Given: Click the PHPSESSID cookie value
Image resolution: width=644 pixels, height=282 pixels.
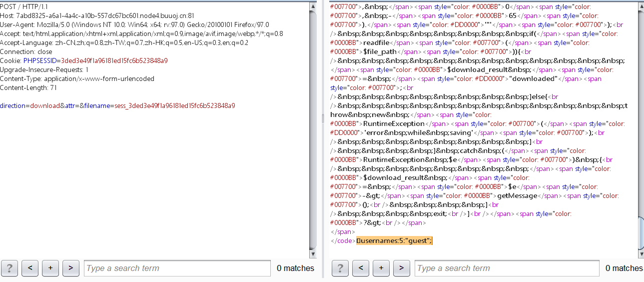Looking at the screenshot, I should pos(114,60).
